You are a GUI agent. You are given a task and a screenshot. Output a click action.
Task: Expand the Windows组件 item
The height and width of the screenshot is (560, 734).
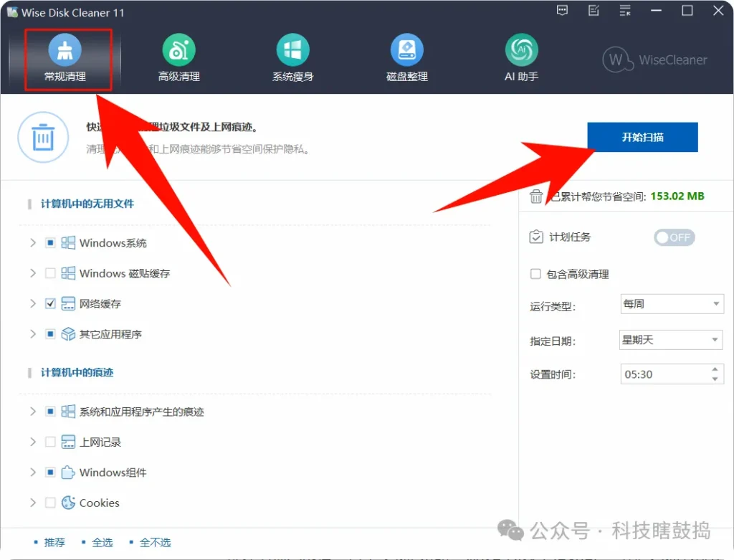coord(33,472)
